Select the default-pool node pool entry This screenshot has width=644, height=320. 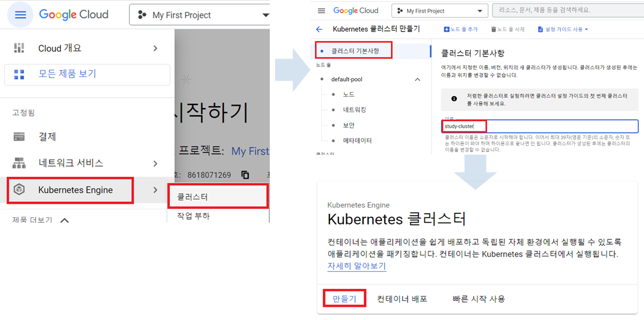(x=347, y=79)
